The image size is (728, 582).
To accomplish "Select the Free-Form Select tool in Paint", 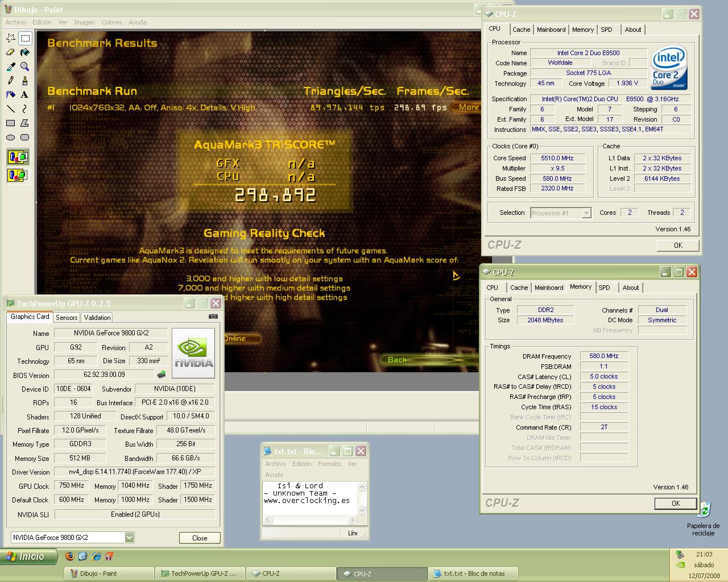I will pyautogui.click(x=11, y=38).
